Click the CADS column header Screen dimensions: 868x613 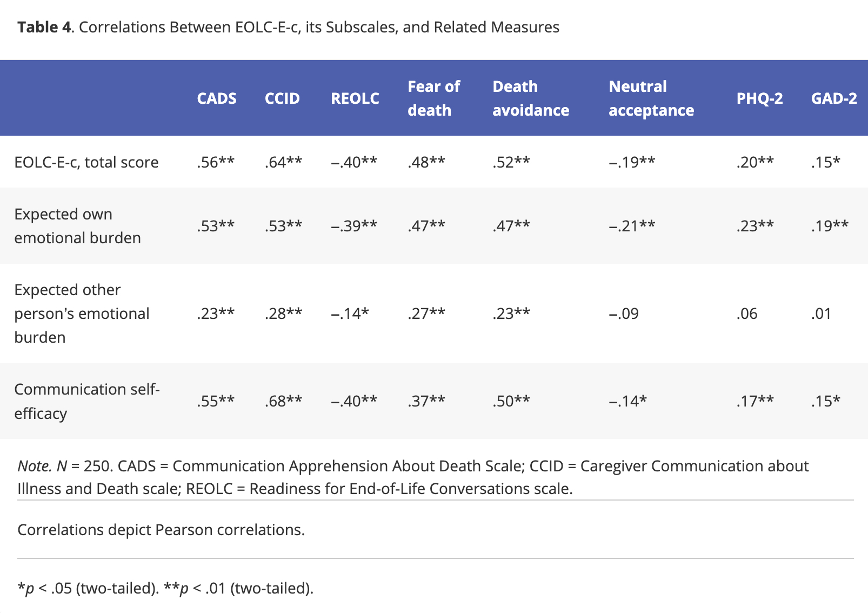tap(216, 98)
